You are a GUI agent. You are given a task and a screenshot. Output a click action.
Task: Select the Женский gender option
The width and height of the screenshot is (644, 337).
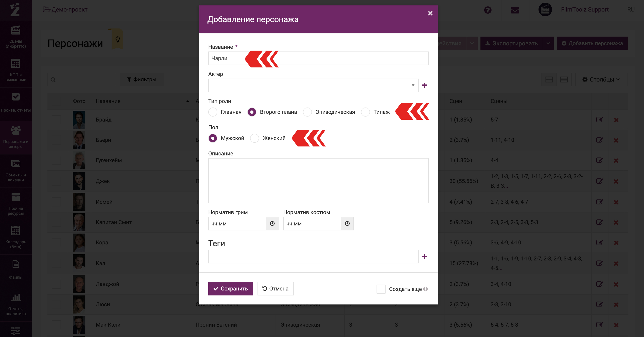(255, 138)
